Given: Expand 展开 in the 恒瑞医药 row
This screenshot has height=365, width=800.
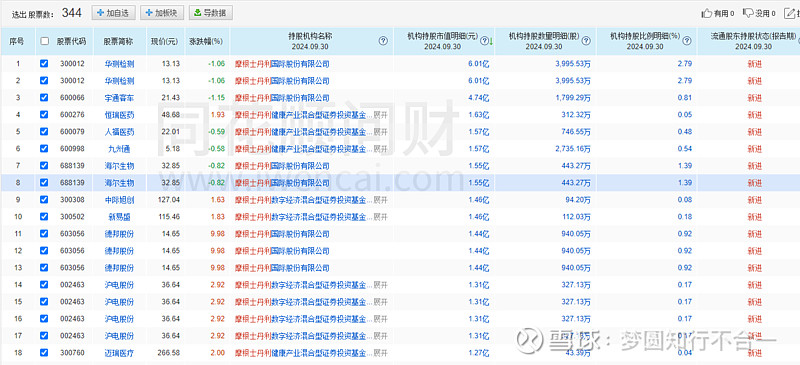Looking at the screenshot, I should [x=381, y=115].
